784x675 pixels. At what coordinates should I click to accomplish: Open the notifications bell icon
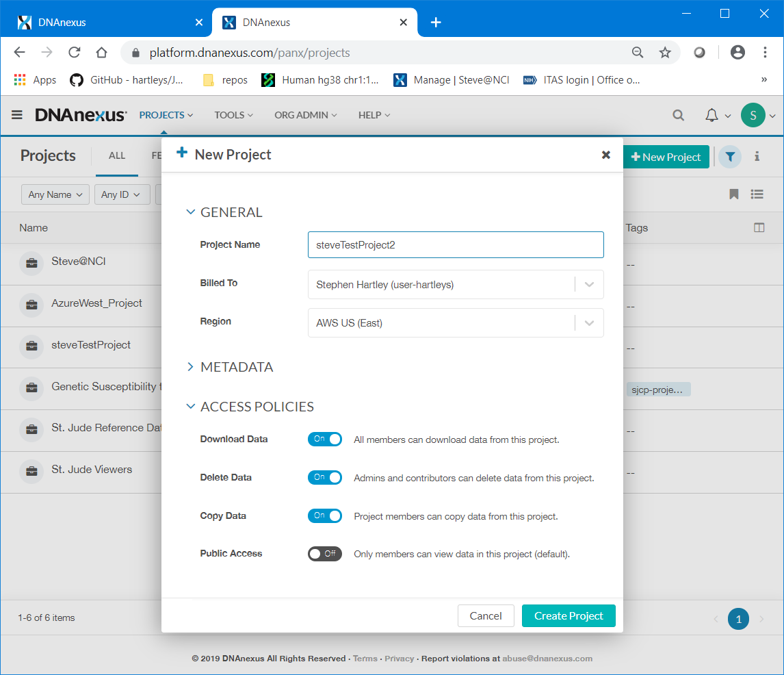(x=711, y=115)
